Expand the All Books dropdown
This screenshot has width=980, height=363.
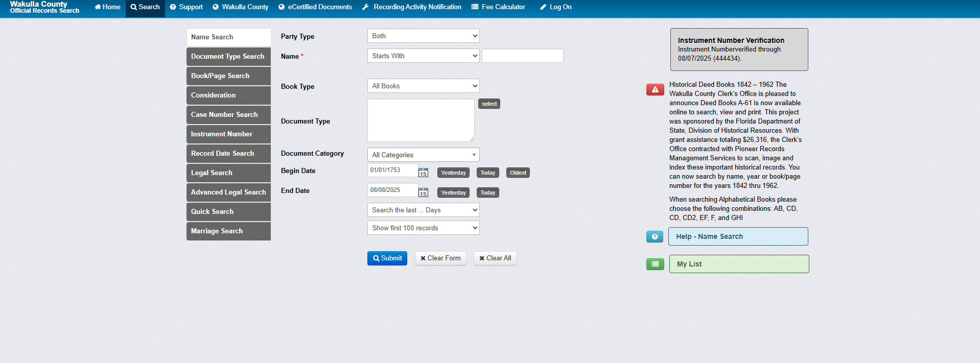pos(423,86)
